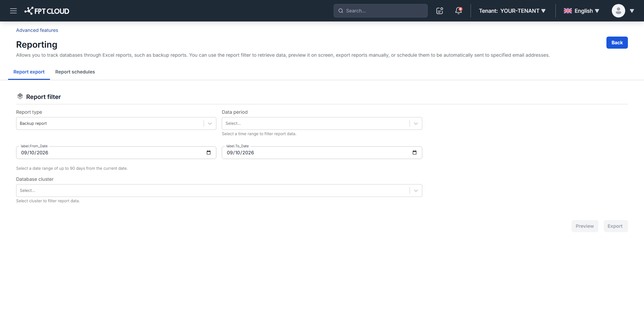Open the Data period select box
The width and height of the screenshot is (644, 317).
[322, 123]
